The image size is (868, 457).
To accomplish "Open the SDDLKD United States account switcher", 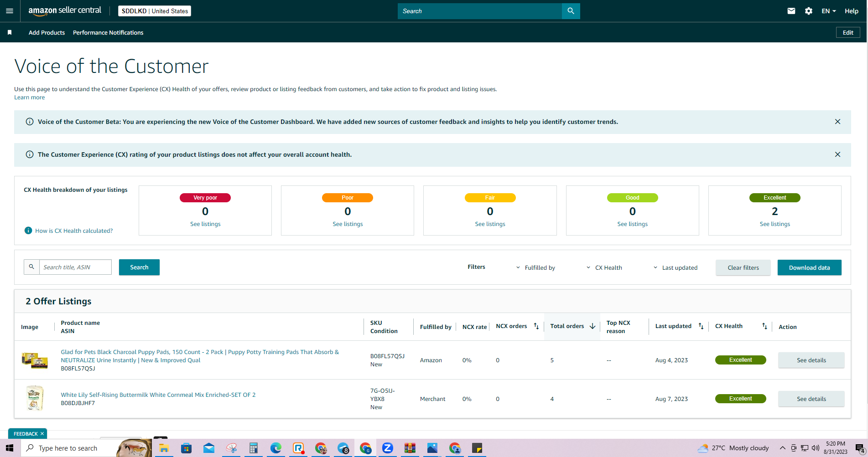I will click(155, 11).
